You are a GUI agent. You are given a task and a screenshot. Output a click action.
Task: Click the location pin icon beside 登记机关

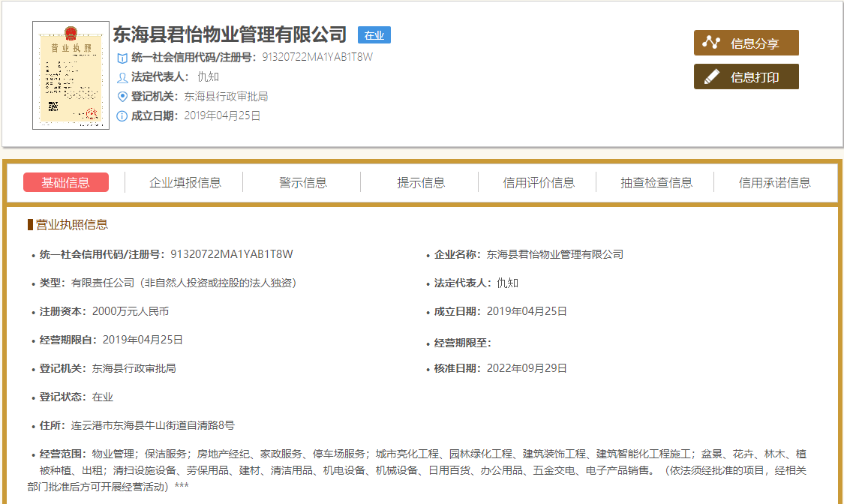[x=122, y=97]
